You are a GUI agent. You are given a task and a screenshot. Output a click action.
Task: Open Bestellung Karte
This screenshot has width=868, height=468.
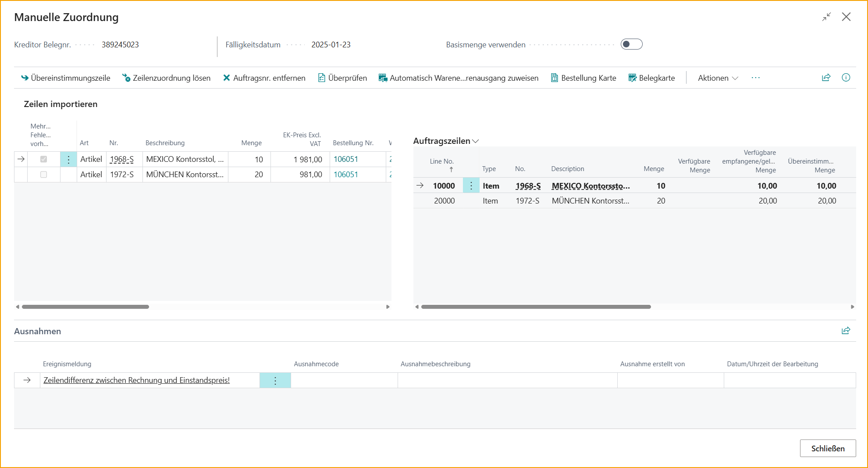pyautogui.click(x=583, y=78)
